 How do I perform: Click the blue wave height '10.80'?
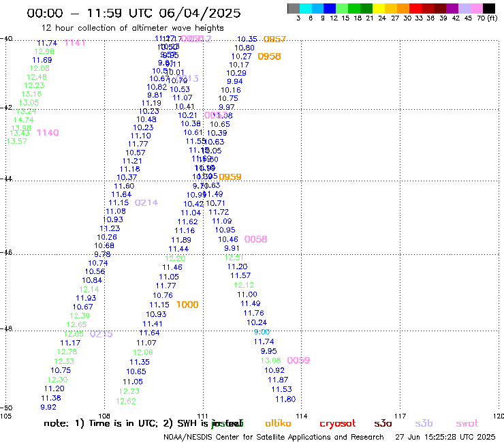[245, 48]
